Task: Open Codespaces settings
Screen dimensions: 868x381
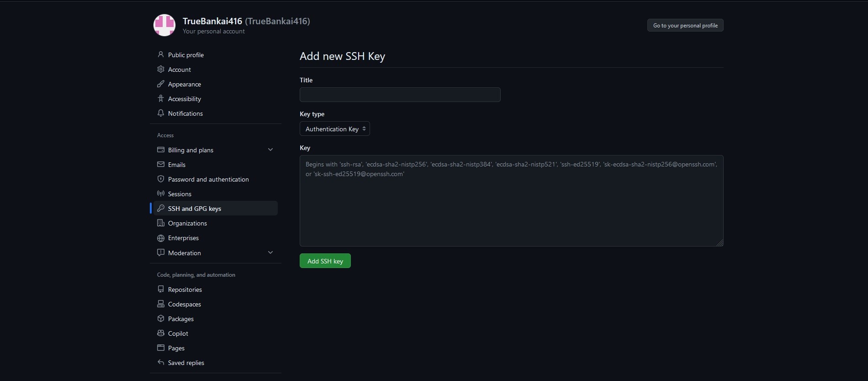Action: click(216, 304)
